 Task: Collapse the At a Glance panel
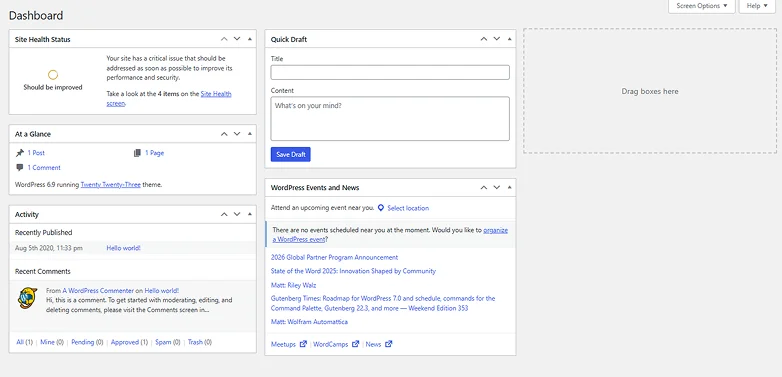click(x=250, y=134)
